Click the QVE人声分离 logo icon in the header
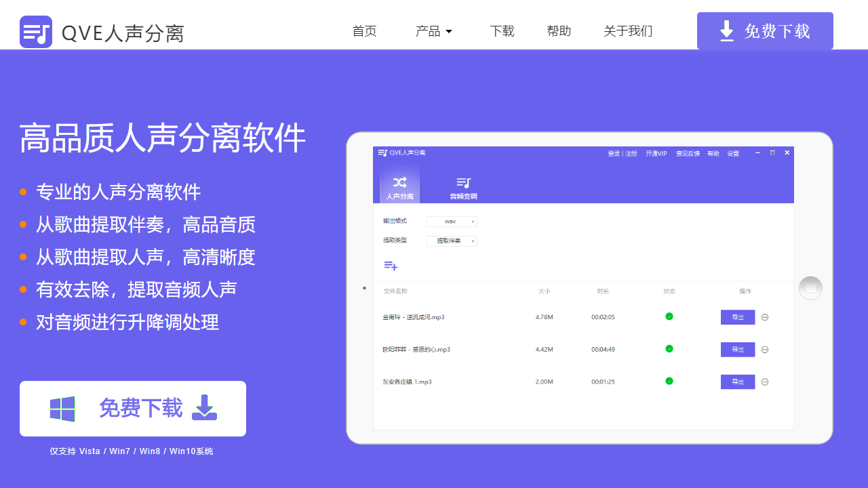The width and height of the screenshot is (868, 488). point(36,32)
